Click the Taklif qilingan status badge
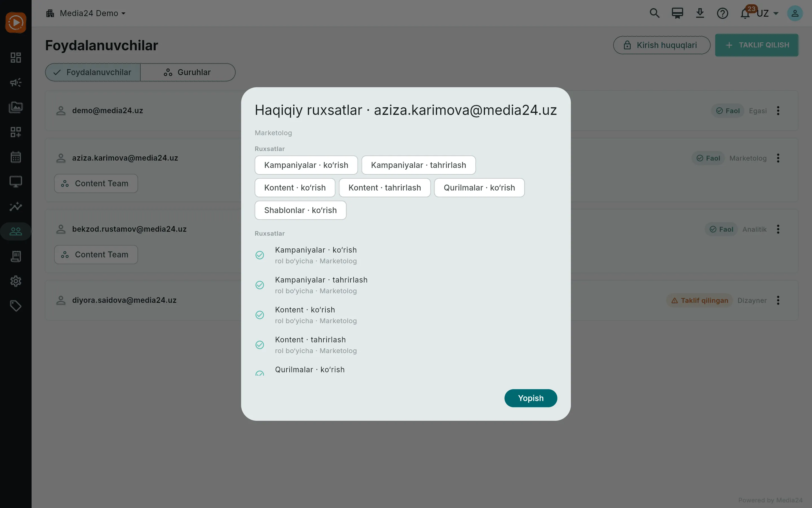Screen dimensions: 812x508 pyautogui.click(x=699, y=300)
